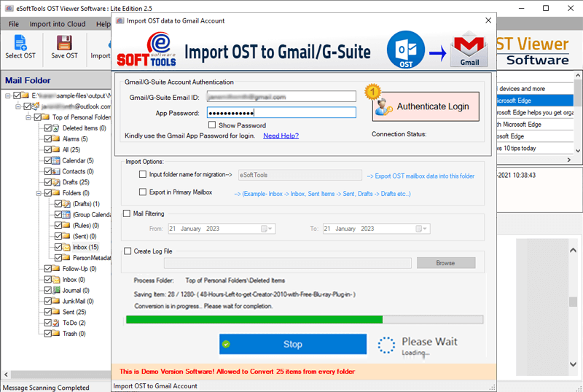Maximize the OST Viewer main window

545,8
